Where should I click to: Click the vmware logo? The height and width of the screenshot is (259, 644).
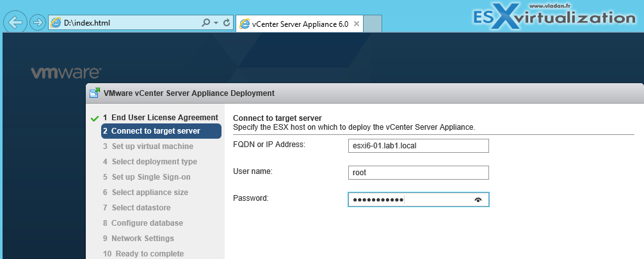66,72
